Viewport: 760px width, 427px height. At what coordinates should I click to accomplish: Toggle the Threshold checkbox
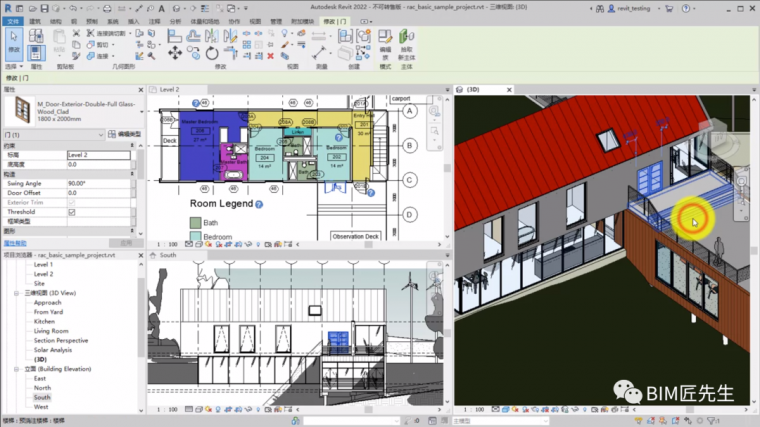click(x=71, y=212)
